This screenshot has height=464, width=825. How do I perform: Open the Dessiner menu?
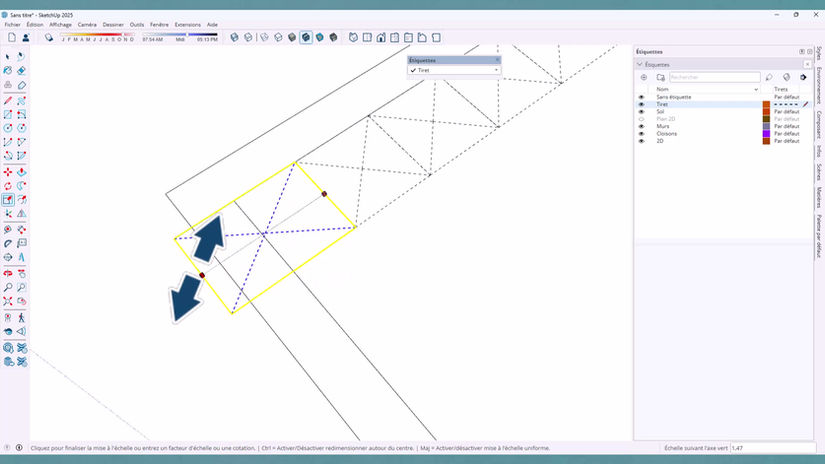[113, 25]
